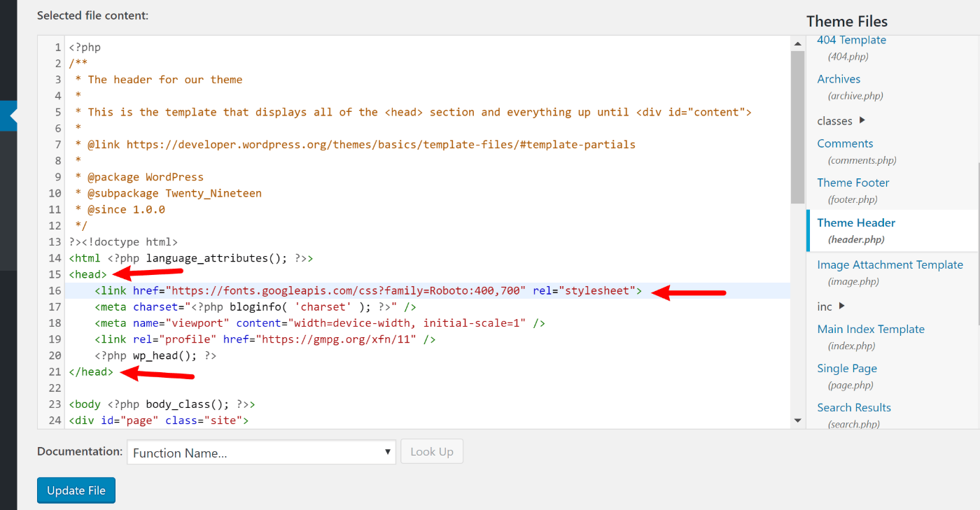This screenshot has height=510, width=980.
Task: Open the Function Name documentation dropdown
Action: click(x=260, y=452)
